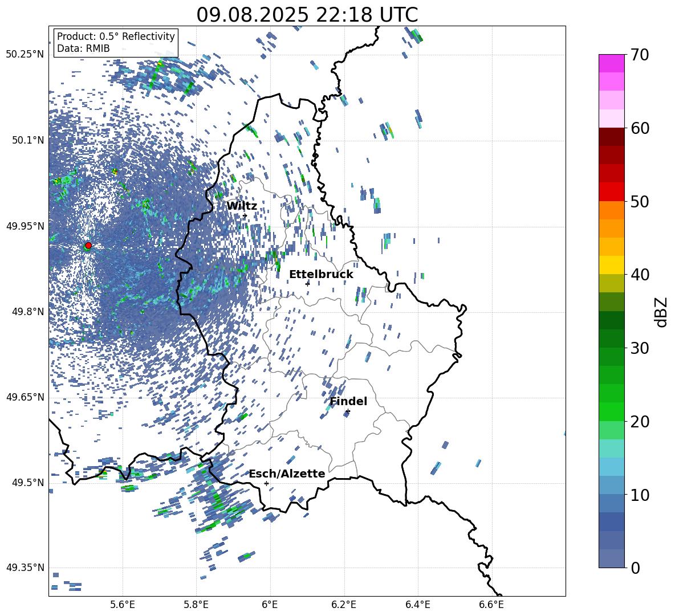Click the 6°E longitude label
Screen dimensions: 675x616
point(270,605)
